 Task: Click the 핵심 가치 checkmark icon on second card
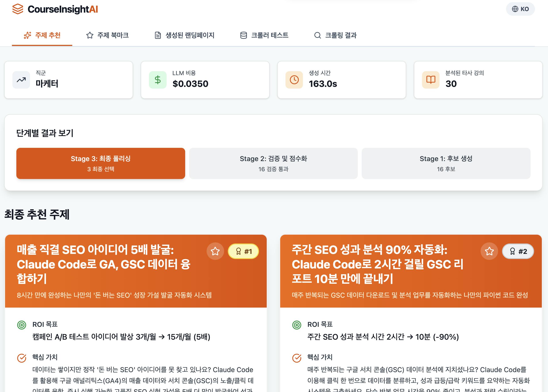coord(297,358)
